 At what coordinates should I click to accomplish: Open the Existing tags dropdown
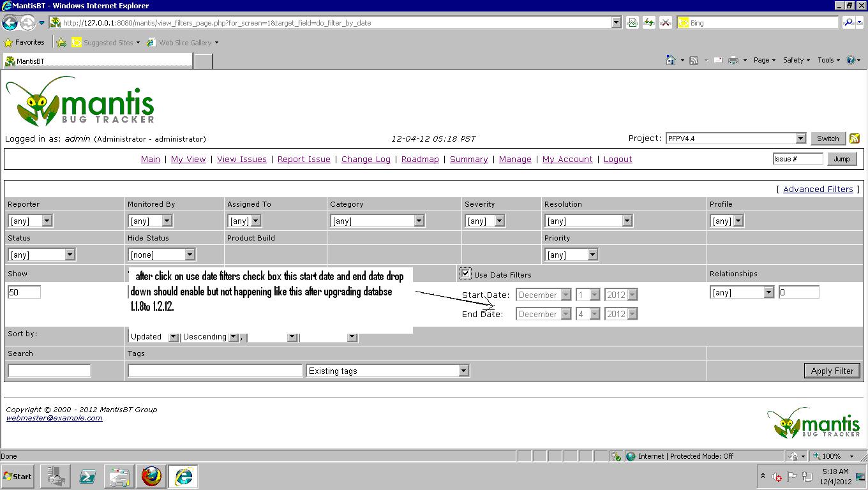(387, 371)
